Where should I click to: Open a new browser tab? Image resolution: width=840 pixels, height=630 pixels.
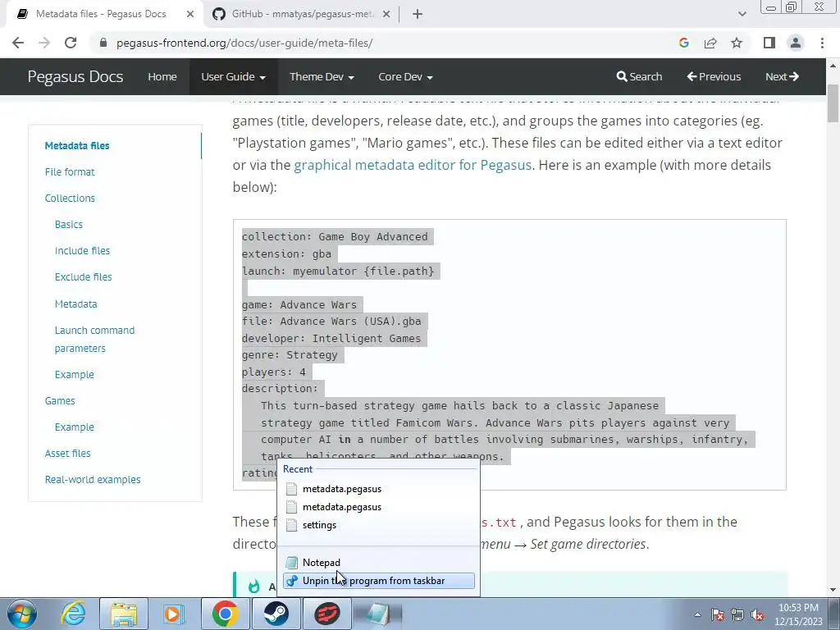point(418,14)
